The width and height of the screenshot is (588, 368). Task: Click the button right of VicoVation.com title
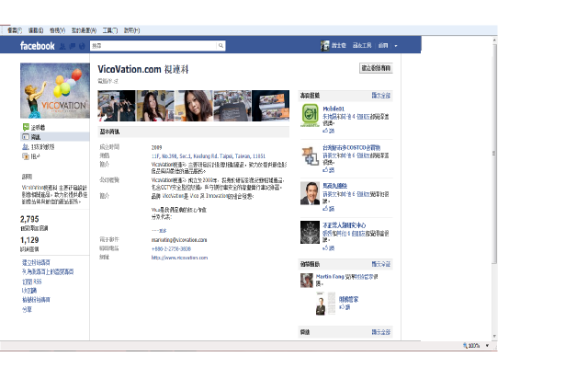(376, 68)
